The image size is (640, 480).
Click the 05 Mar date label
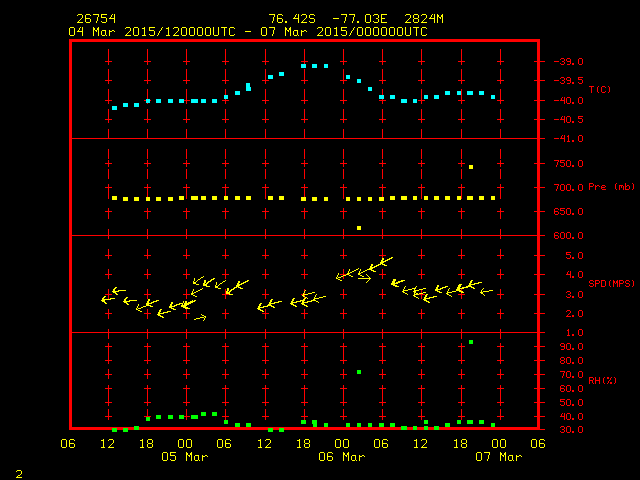[x=185, y=457]
